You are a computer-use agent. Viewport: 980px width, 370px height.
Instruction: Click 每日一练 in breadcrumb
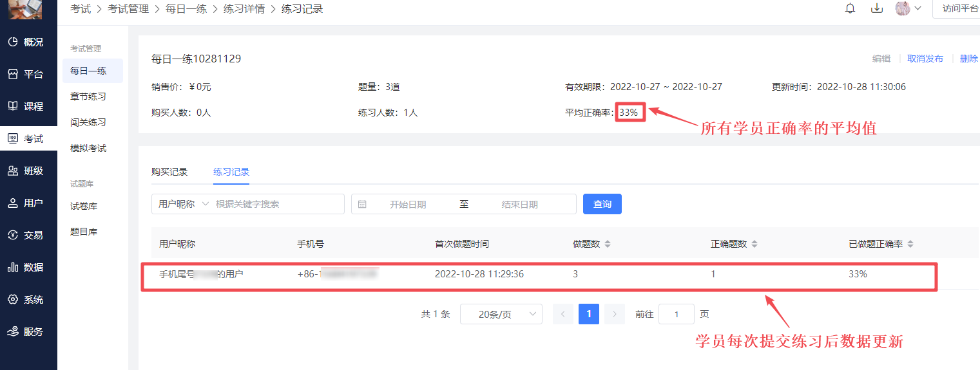186,9
